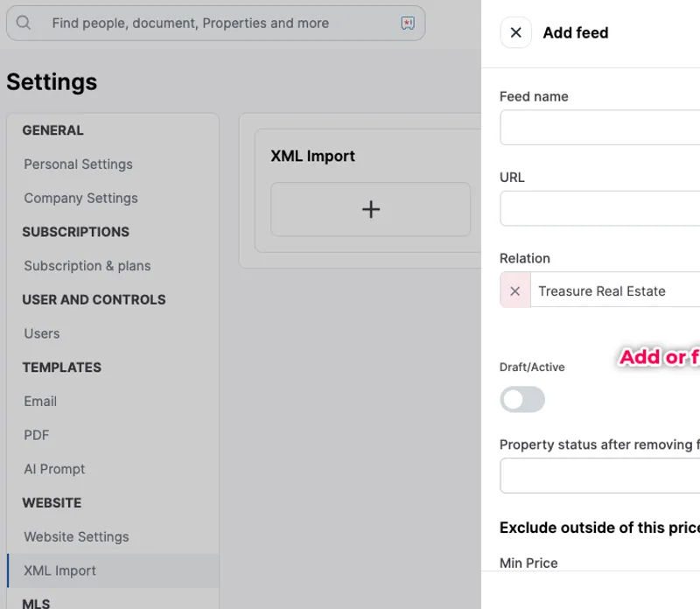
Task: Click the URL input field
Action: click(x=600, y=209)
